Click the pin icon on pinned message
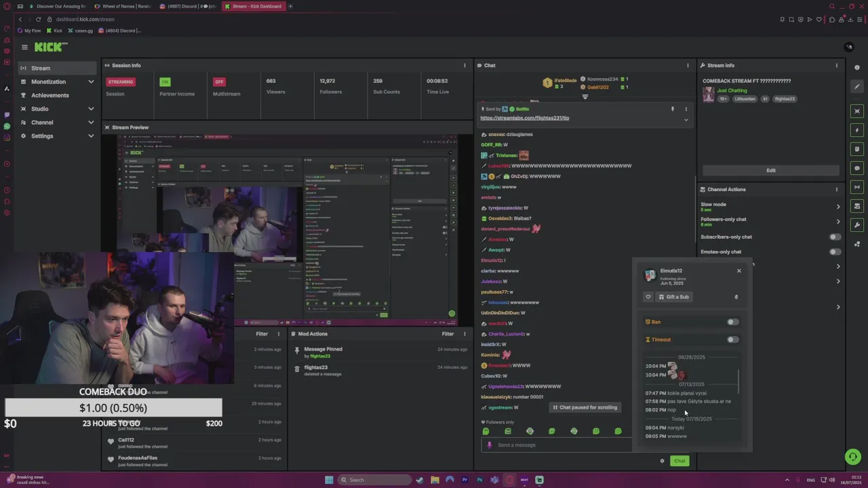 673,108
